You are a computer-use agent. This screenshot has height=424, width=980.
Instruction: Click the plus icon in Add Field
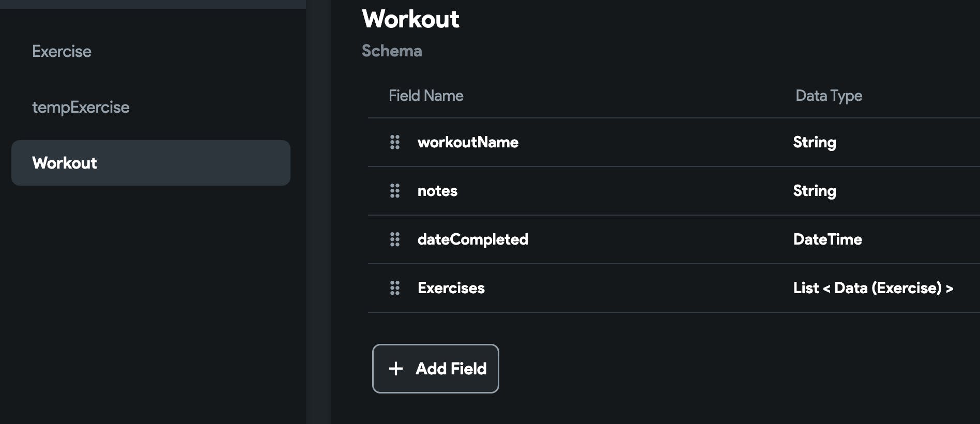point(396,369)
